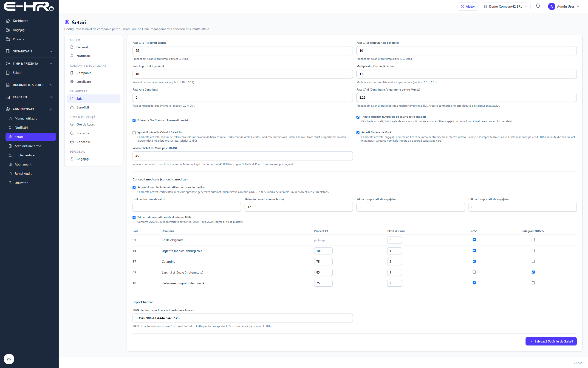
Task: Click the Beneficii gift icon
Action: [x=72, y=107]
